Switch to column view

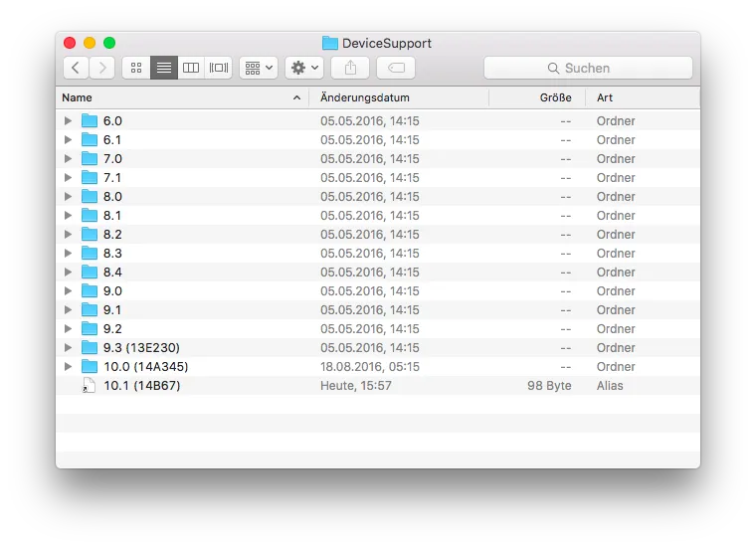pos(191,68)
